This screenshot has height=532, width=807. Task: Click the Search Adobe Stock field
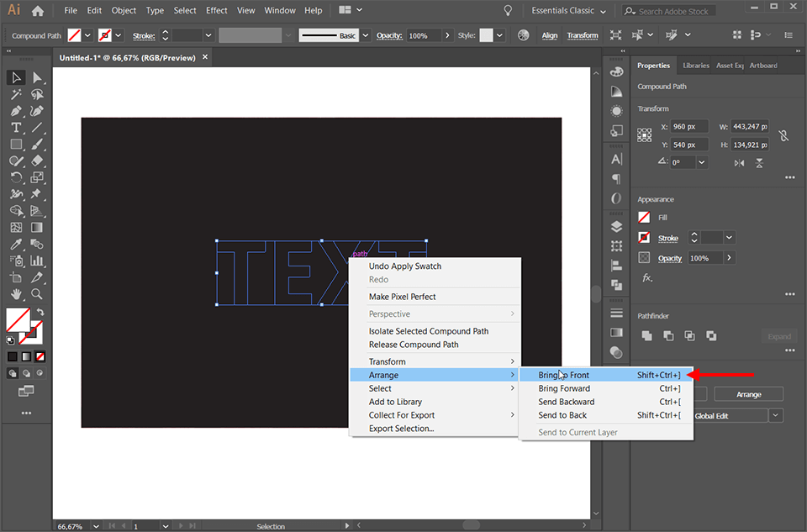click(x=668, y=11)
